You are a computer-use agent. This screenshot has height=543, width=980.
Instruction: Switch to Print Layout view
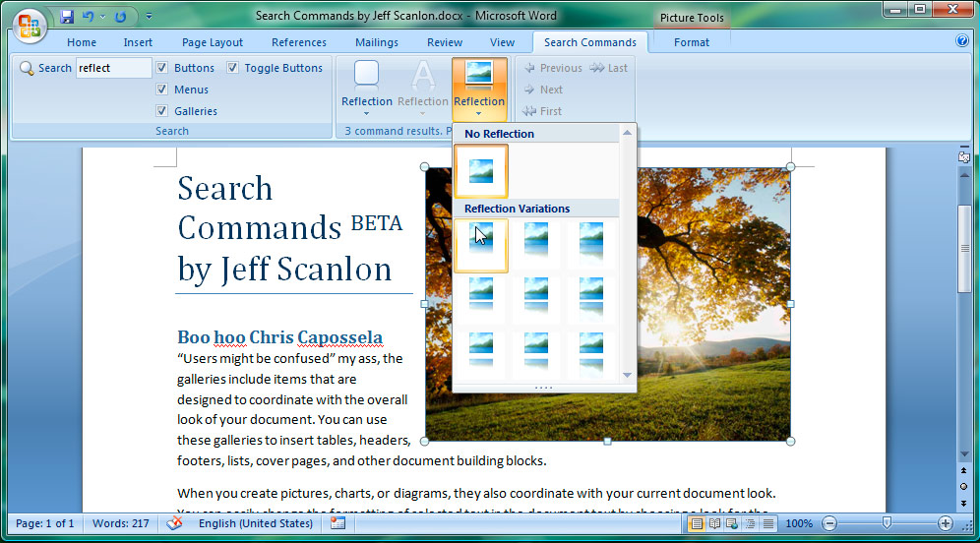(697, 523)
